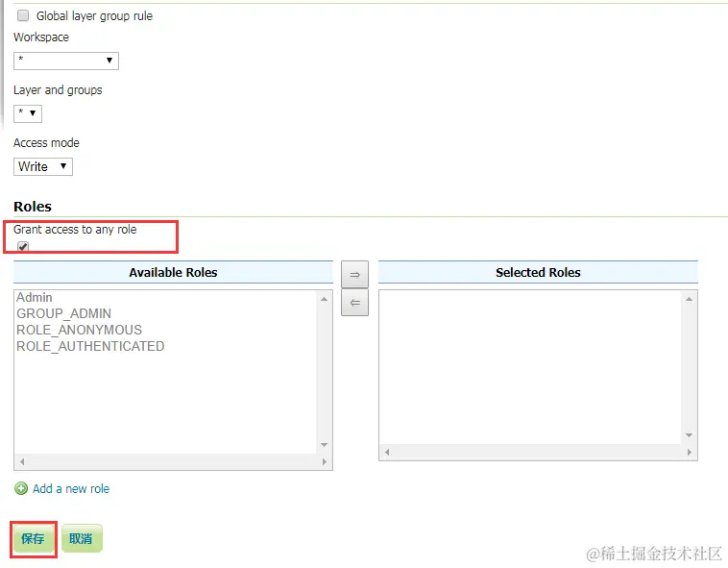Screen dimensions: 728x568
Task: Click Available Roles scroll left arrow
Action: click(22, 461)
